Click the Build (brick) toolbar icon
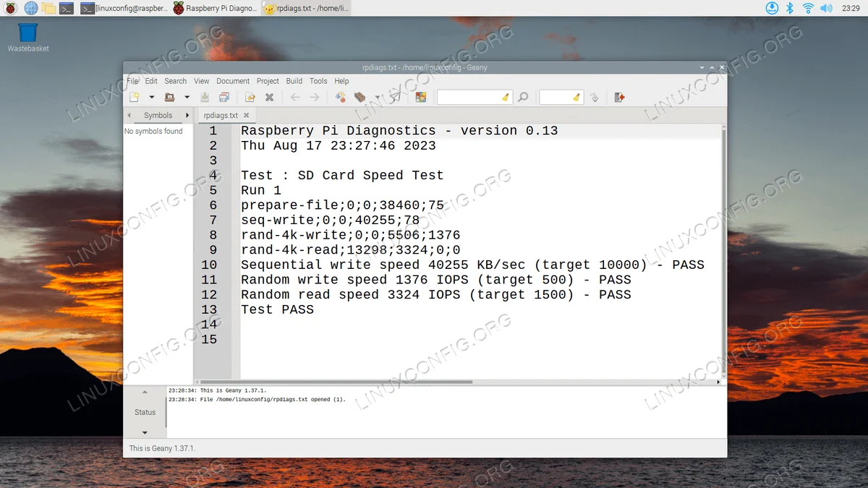The height and width of the screenshot is (488, 868). click(x=359, y=97)
